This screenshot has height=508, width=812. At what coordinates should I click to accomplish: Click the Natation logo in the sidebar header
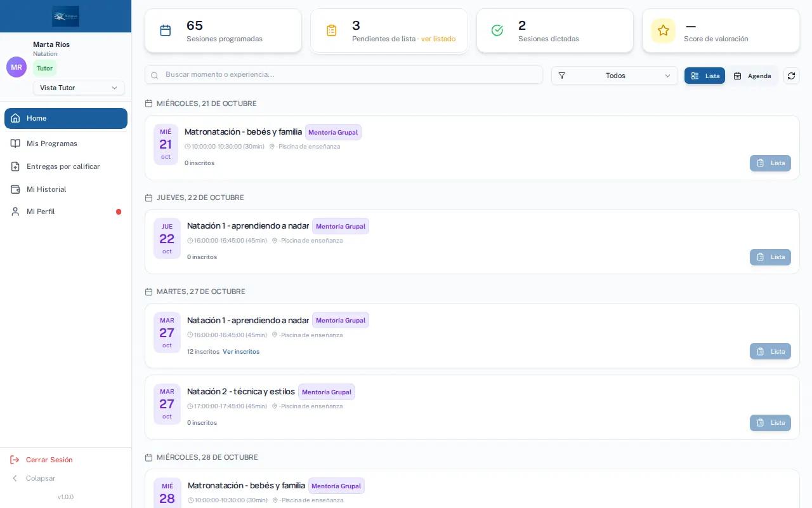pos(66,16)
